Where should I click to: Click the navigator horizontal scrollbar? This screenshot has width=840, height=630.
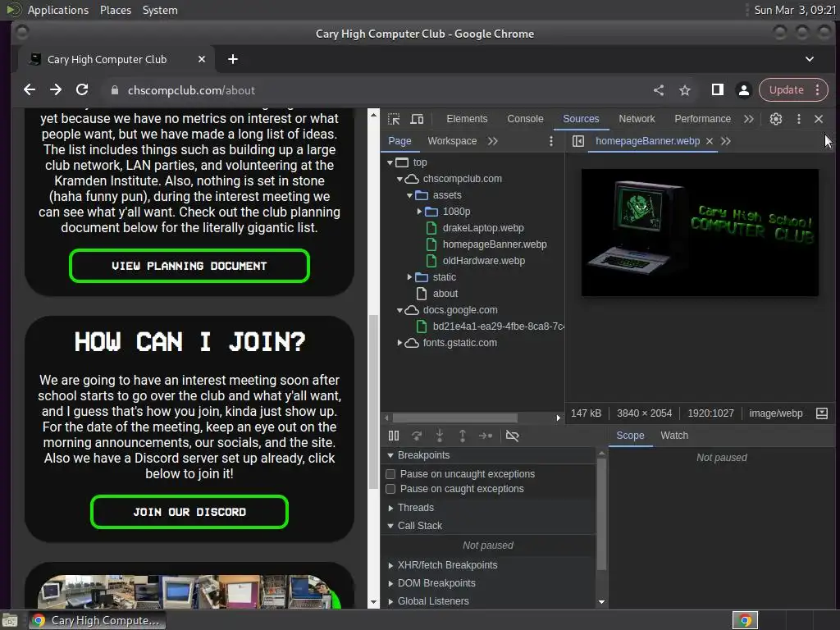pyautogui.click(x=454, y=418)
